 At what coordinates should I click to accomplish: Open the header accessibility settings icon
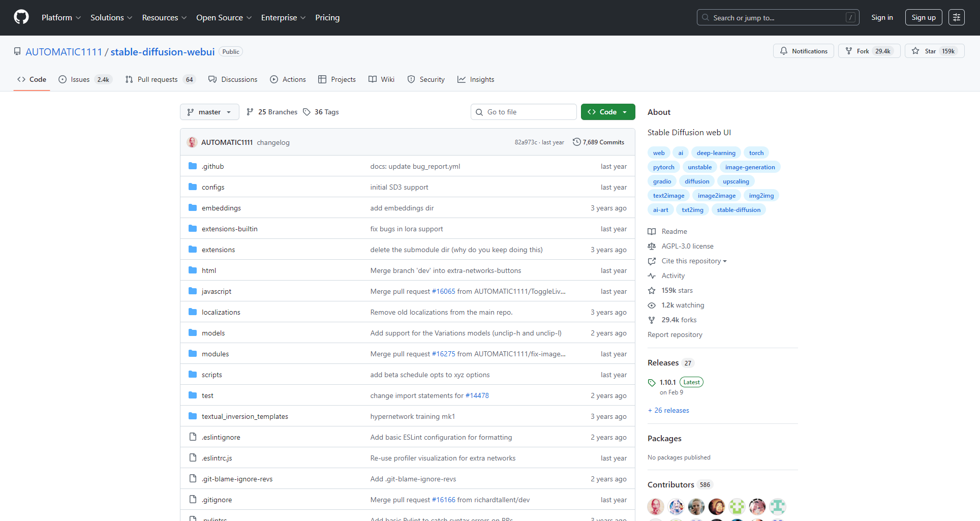pyautogui.click(x=956, y=17)
